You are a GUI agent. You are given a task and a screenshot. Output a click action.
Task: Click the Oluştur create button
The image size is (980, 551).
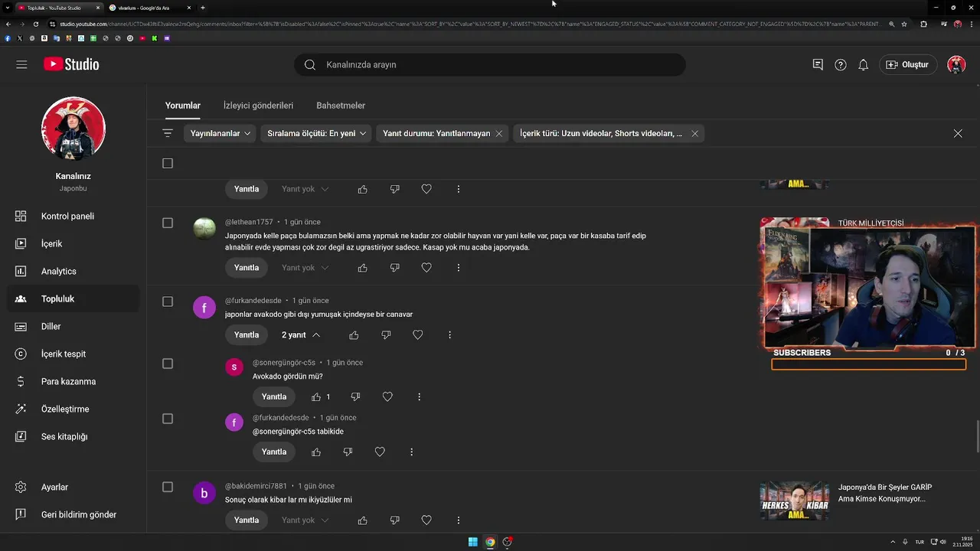[x=907, y=65]
